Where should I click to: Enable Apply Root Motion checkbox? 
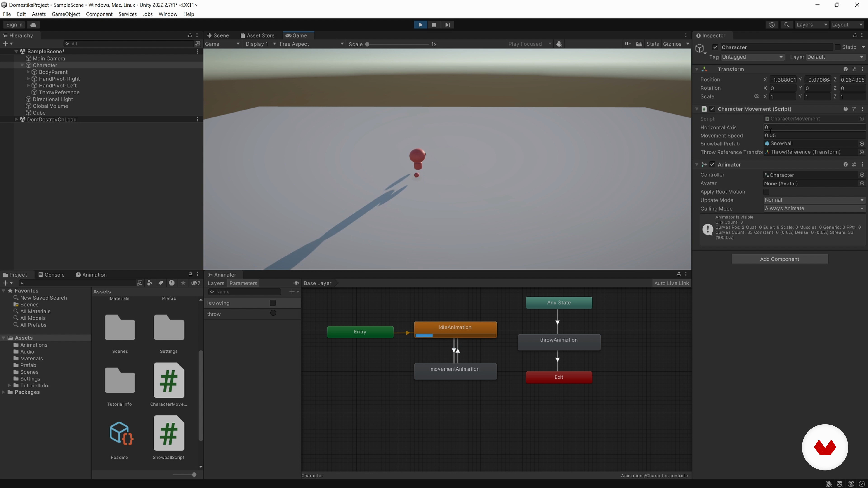tap(766, 192)
